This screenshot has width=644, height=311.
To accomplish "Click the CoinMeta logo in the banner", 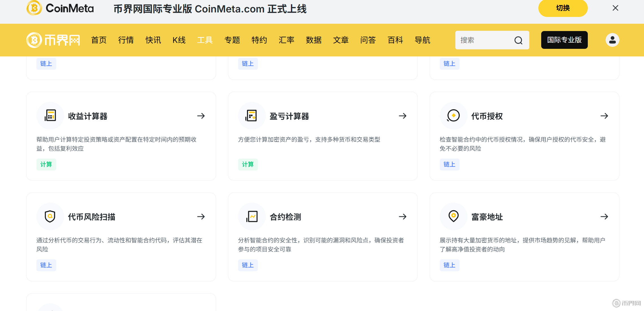I will [x=60, y=8].
